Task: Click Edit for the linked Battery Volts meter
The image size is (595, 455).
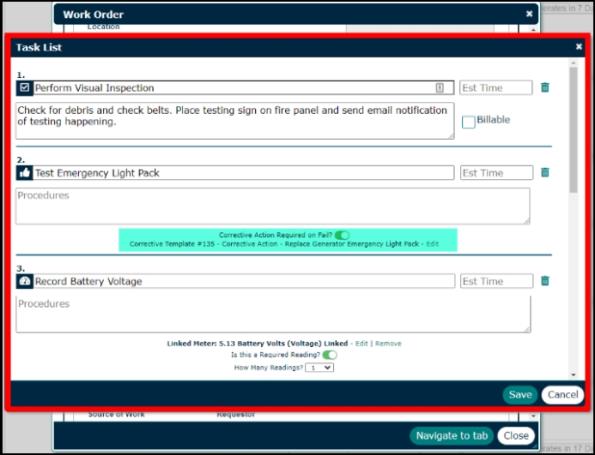Action: (361, 344)
